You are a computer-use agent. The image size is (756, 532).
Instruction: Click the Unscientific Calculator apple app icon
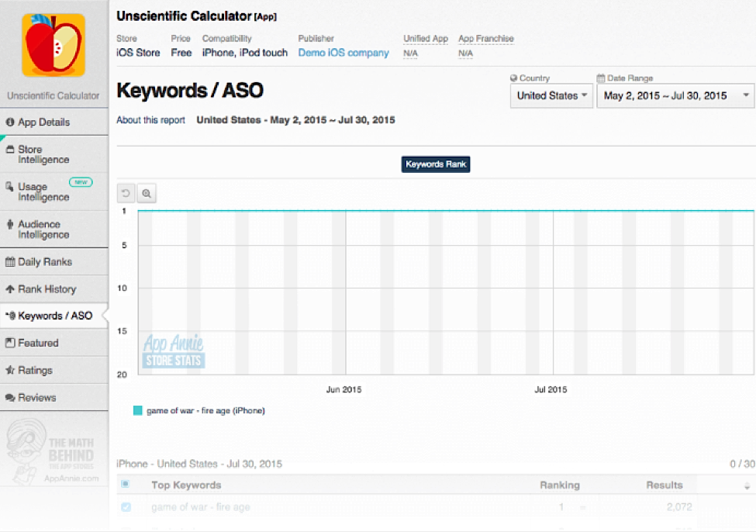pos(54,45)
